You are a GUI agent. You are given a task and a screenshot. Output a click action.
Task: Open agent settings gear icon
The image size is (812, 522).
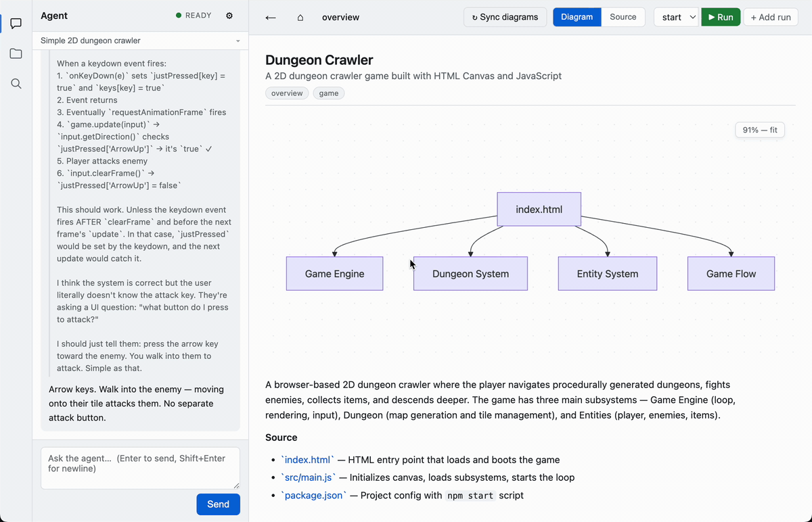229,16
